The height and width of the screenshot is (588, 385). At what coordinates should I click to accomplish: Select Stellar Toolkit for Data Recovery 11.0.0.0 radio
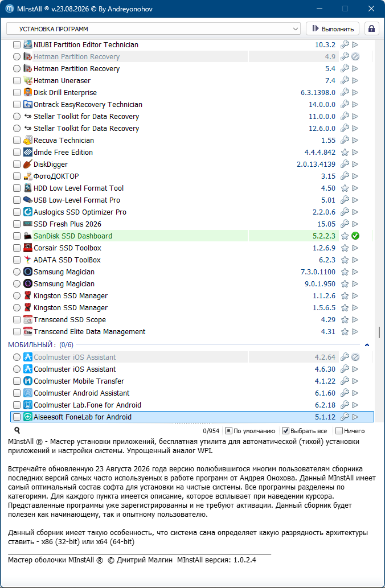click(x=17, y=116)
